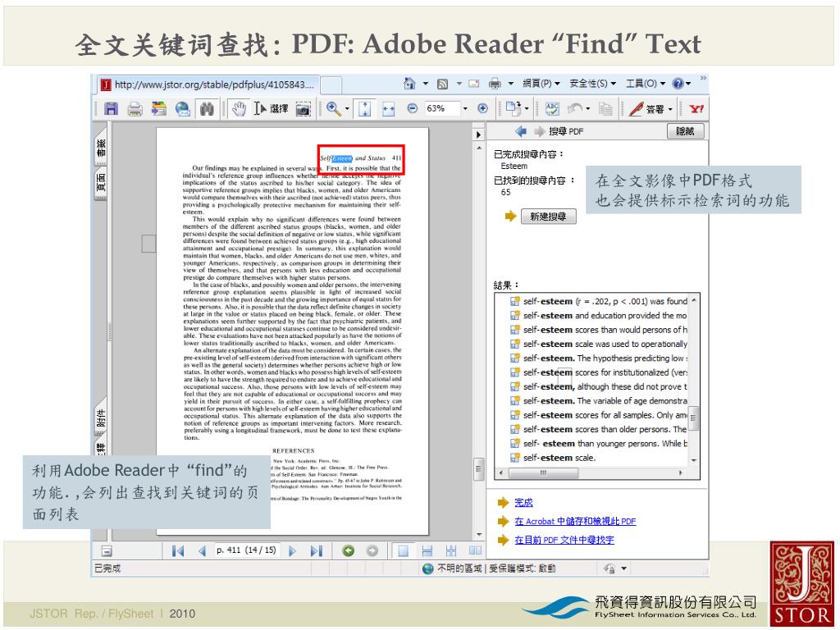Click the Yahoo Y! toolbar icon
The width and height of the screenshot is (840, 630).
click(696, 109)
